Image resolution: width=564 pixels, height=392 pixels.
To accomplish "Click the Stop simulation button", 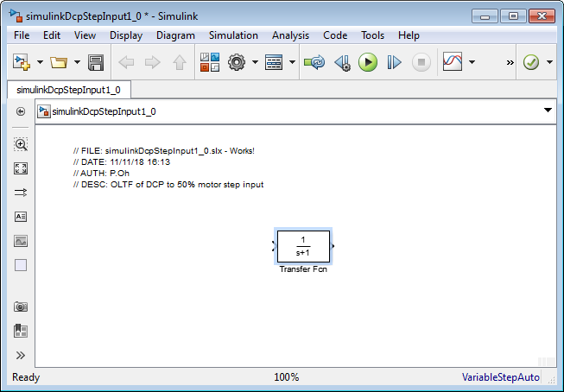I will coord(421,62).
